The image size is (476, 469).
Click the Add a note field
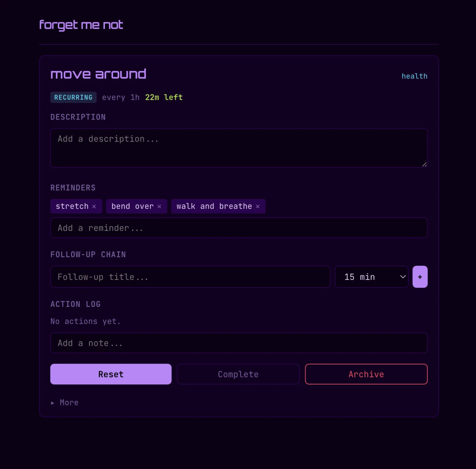pyautogui.click(x=239, y=343)
